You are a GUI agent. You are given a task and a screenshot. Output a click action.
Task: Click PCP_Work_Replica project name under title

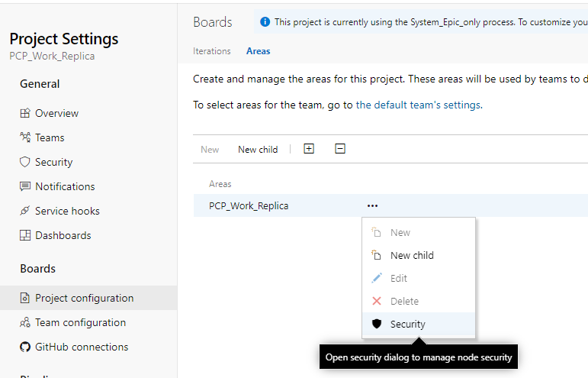[52, 56]
